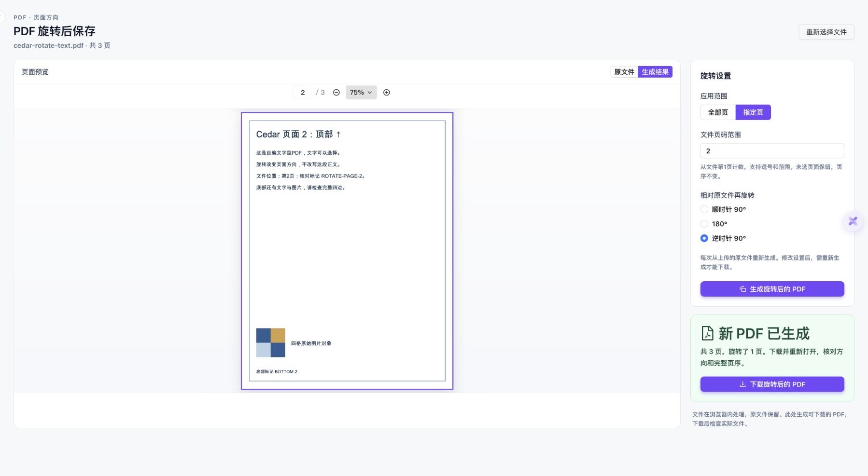Viewport: 868px width, 476px height.
Task: Choose the 180° rotation option
Action: (x=704, y=224)
